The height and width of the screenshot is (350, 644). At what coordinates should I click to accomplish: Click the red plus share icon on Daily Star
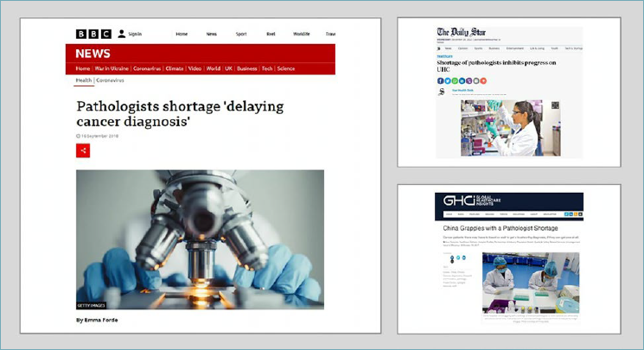pyautogui.click(x=483, y=81)
